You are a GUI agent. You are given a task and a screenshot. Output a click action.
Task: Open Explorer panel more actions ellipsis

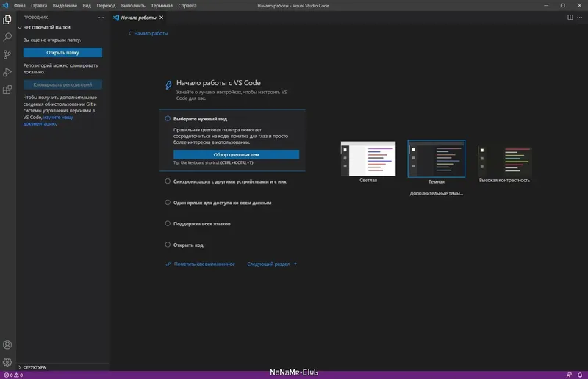pyautogui.click(x=101, y=17)
